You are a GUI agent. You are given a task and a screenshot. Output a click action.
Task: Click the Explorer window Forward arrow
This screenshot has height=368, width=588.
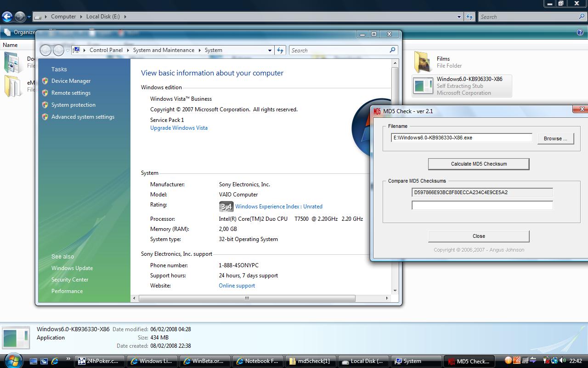[x=20, y=17]
